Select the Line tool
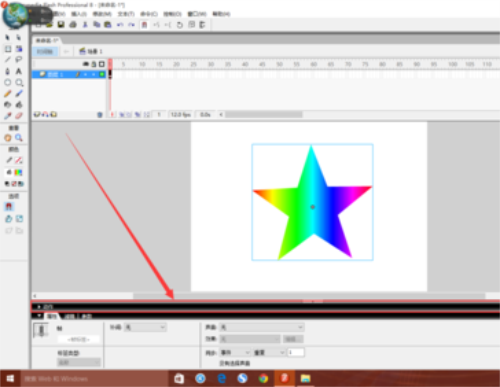 pos(7,60)
